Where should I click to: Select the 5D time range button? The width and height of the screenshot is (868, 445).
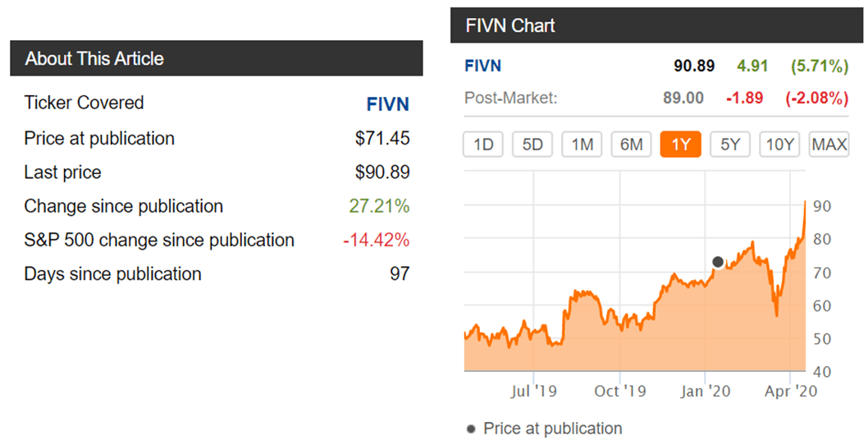532,145
